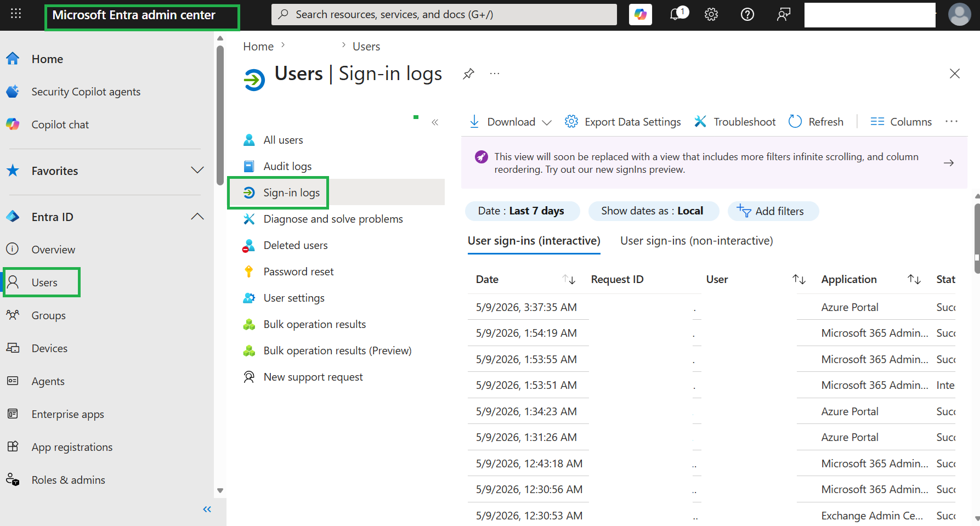
Task: Open the new signIns preview banner arrow
Action: [949, 163]
